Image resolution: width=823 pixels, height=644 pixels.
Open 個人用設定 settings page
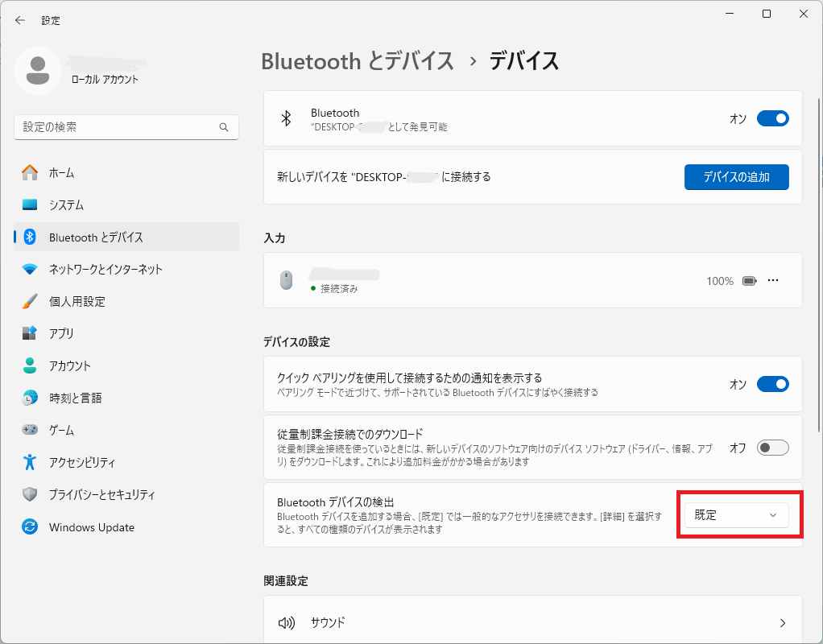coord(126,301)
